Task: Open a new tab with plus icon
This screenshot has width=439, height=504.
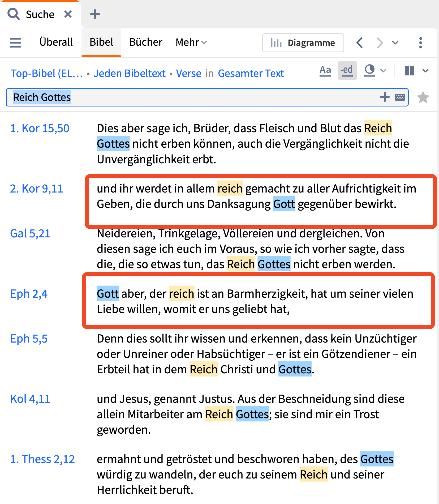Action: coord(95,14)
